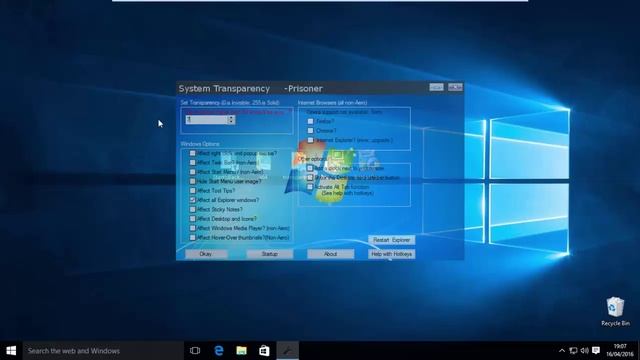The height and width of the screenshot is (360, 640).
Task: Toggle Affect right click and popup menus
Action: 193,153
